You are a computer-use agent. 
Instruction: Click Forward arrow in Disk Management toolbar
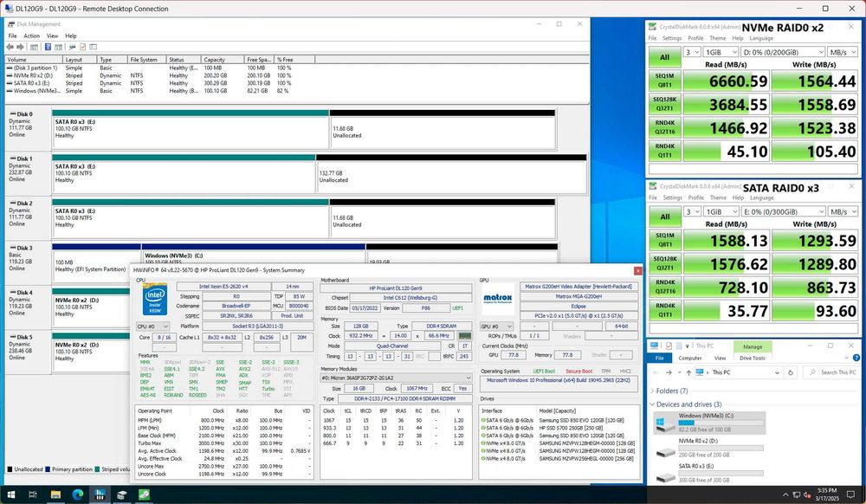21,47
